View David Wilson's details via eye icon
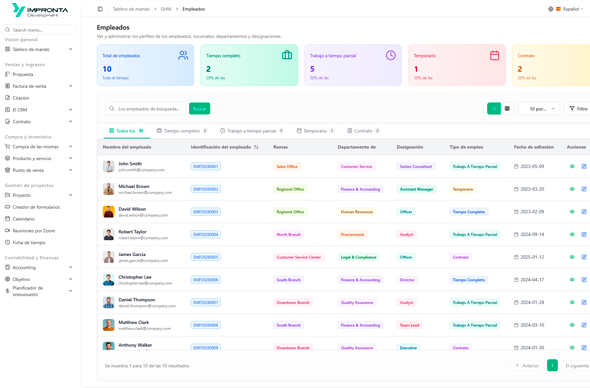 (x=572, y=211)
